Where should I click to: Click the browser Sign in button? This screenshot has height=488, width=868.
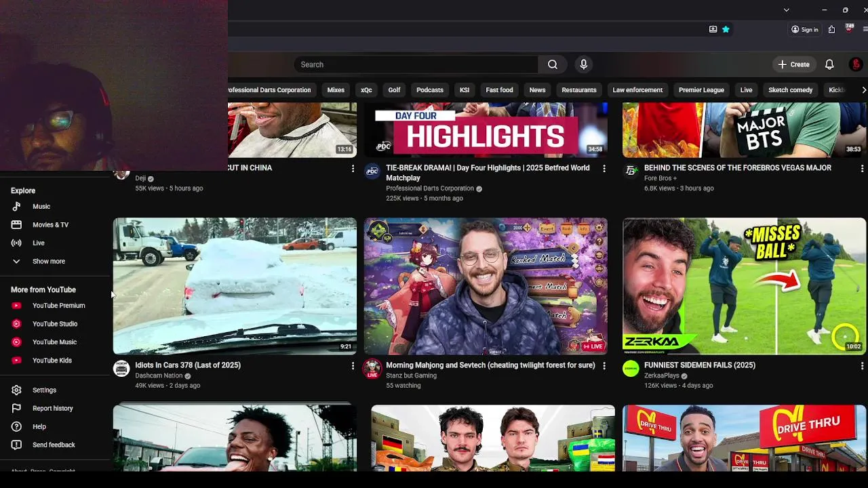(805, 29)
